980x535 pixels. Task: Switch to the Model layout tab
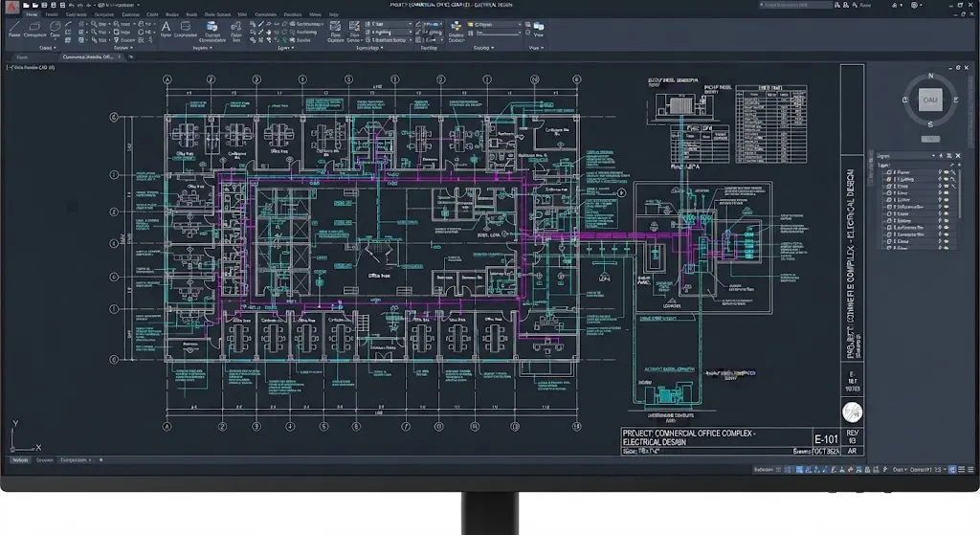[21, 460]
